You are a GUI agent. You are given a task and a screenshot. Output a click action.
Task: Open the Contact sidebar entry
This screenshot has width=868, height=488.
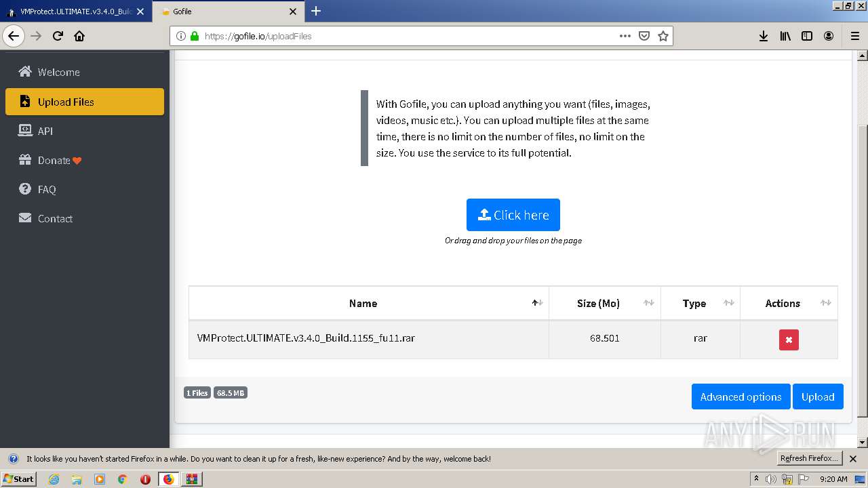[85, 218]
